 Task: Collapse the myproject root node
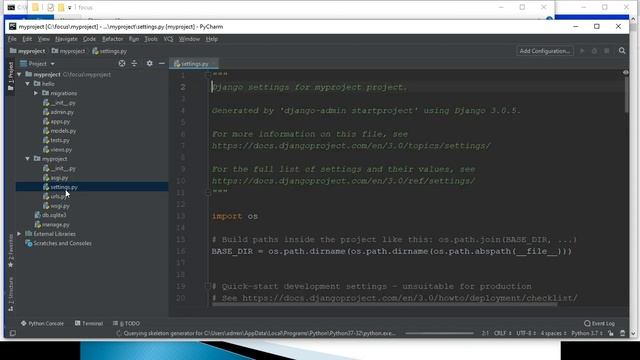[19, 75]
